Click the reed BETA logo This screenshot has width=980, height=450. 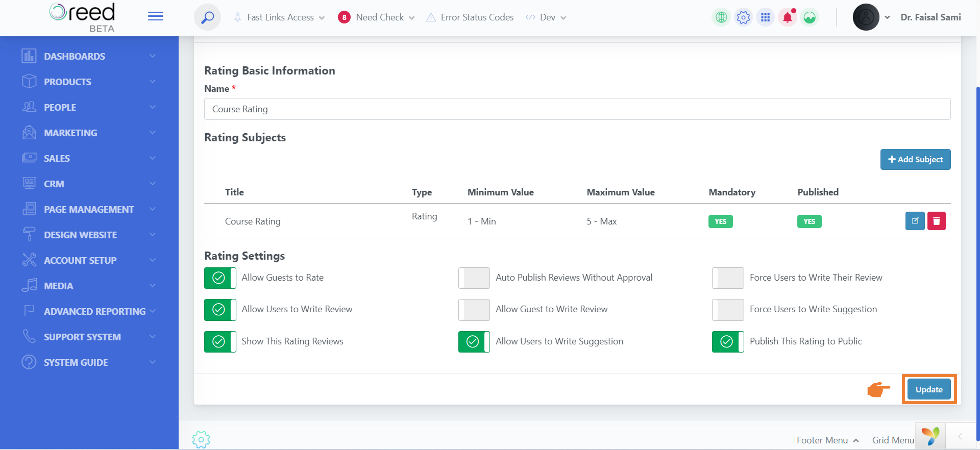pos(82,17)
